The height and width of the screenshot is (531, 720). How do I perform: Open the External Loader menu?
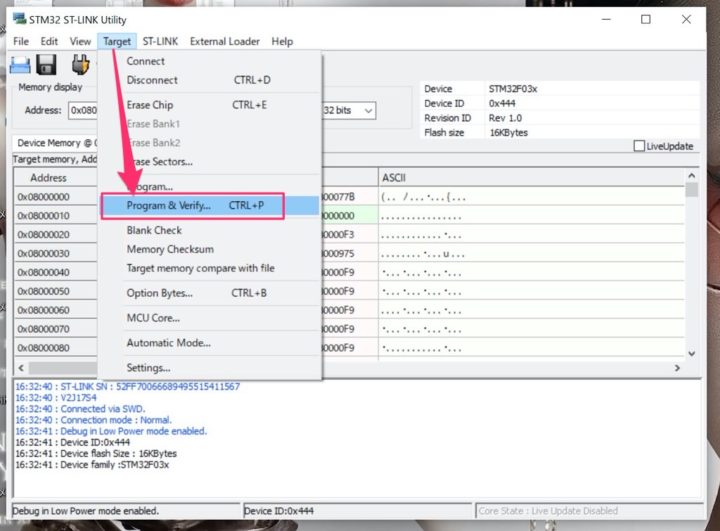(225, 41)
